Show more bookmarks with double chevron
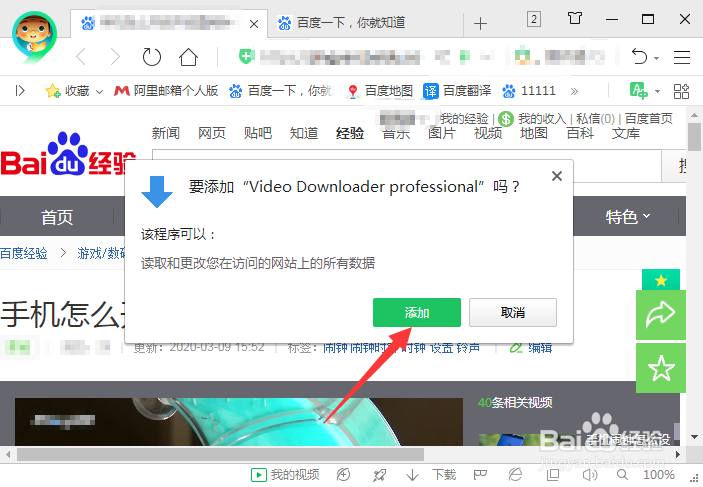The image size is (703, 487). [574, 91]
